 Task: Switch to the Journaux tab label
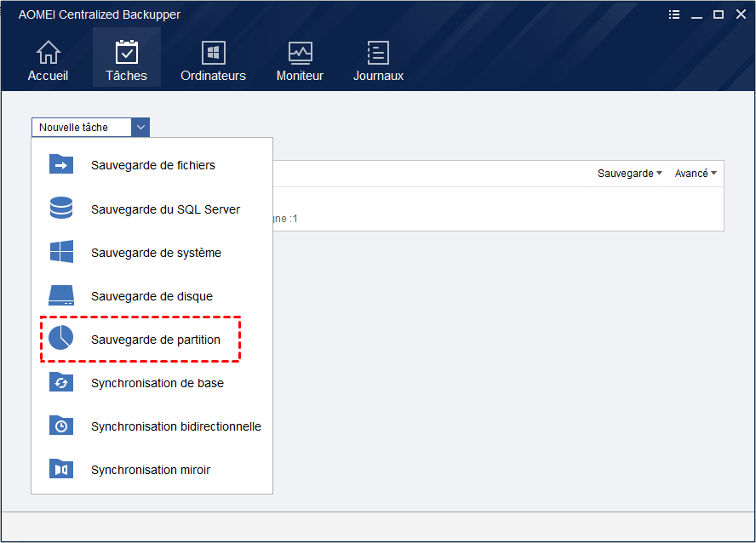point(378,76)
